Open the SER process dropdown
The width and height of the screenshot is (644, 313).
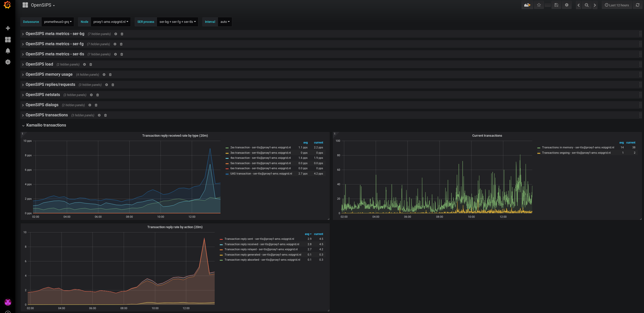click(x=177, y=22)
